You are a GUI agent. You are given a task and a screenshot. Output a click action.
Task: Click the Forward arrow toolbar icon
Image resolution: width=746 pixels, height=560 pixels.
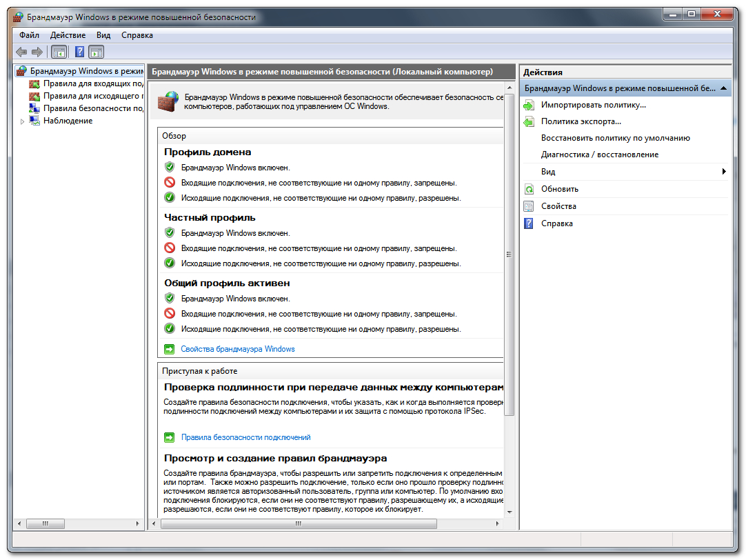37,52
